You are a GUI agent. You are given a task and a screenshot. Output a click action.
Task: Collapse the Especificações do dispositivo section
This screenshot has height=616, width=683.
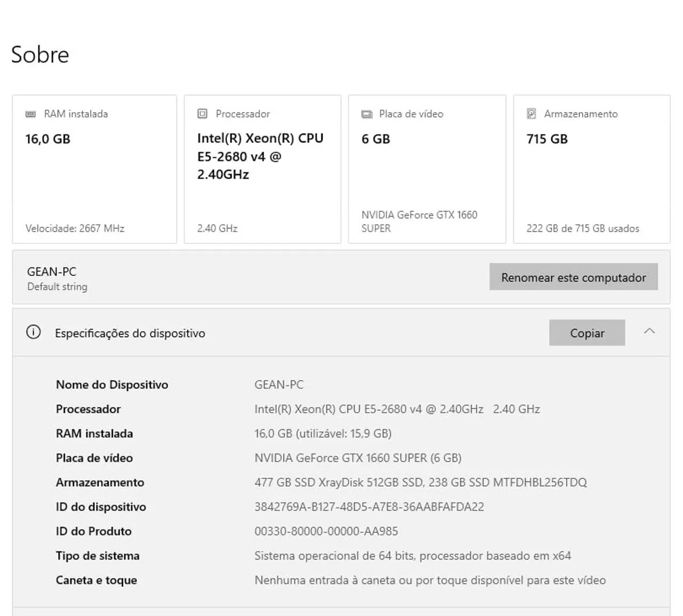click(649, 331)
